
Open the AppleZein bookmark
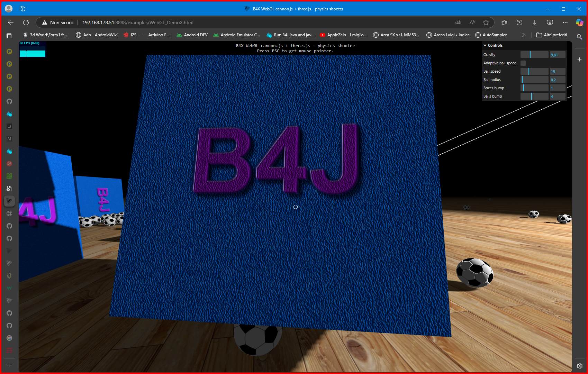[x=343, y=35]
